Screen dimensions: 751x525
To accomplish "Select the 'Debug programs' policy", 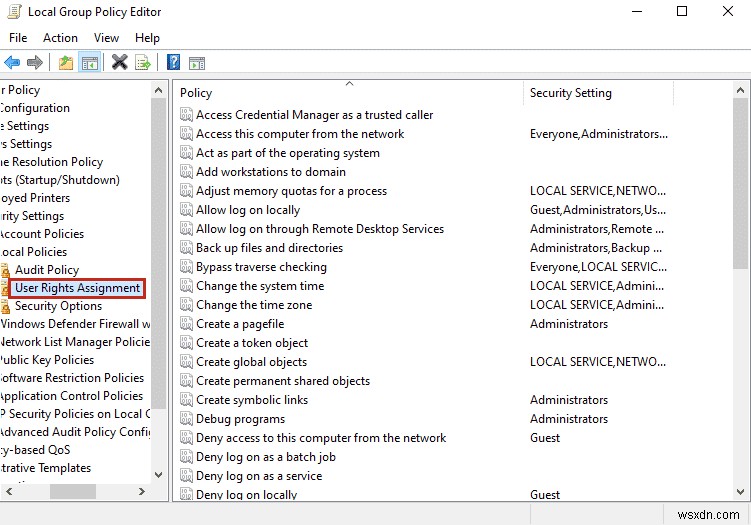I will tap(240, 419).
